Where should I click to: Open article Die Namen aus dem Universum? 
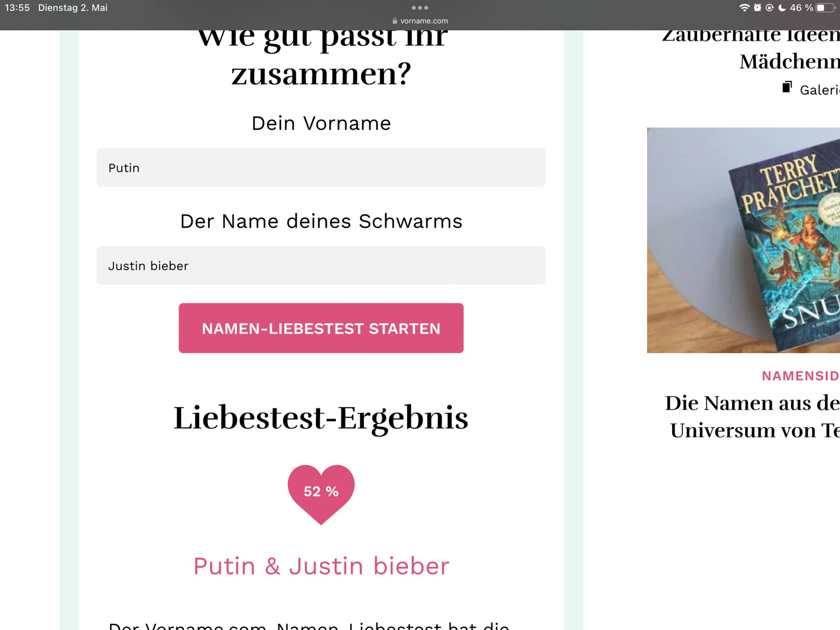click(752, 416)
